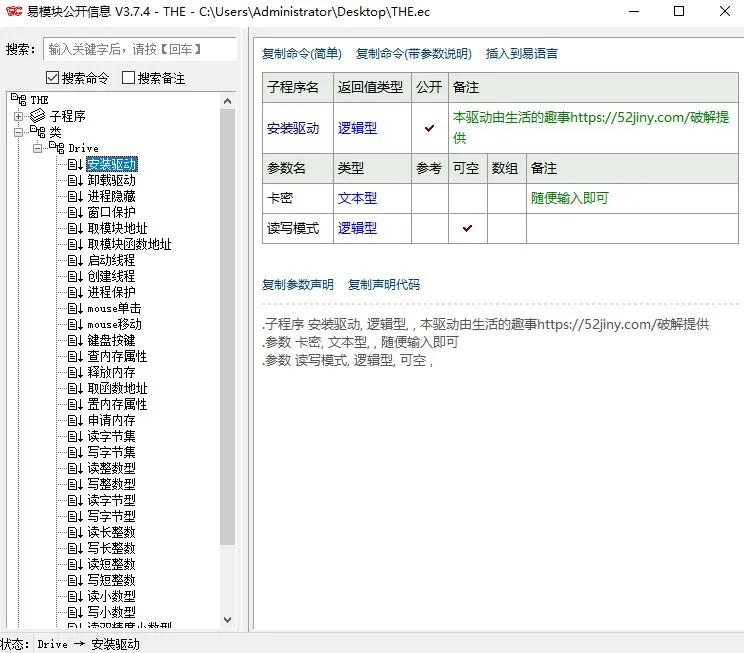This screenshot has height=653, width=744.
Task: Maximize the 易模块公开信息 window
Action: [679, 11]
